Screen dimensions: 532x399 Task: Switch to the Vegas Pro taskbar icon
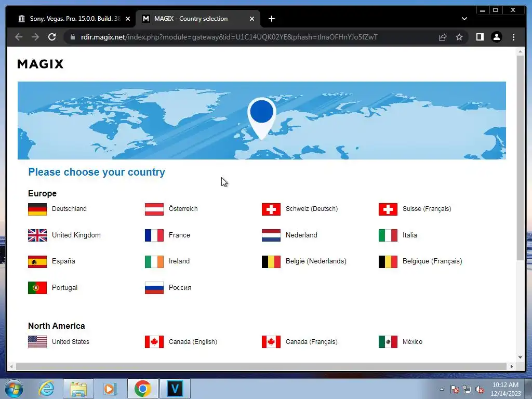175,389
